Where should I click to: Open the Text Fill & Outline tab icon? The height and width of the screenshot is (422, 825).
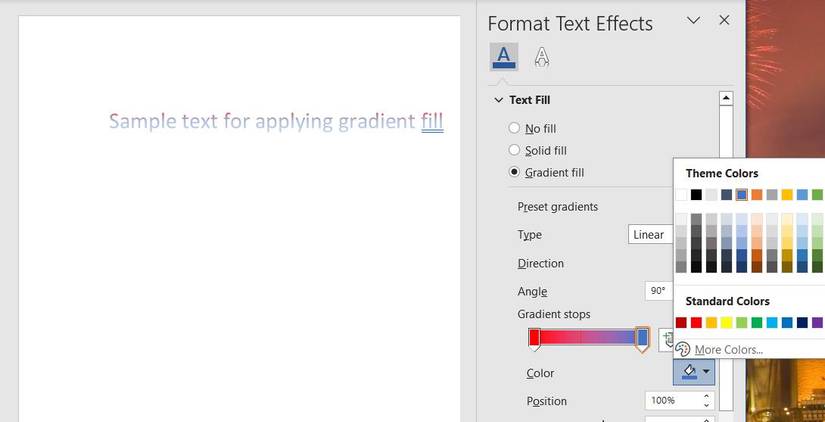click(504, 57)
